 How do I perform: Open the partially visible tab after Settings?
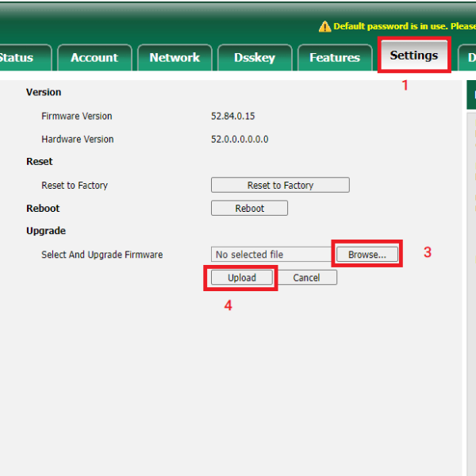point(469,58)
